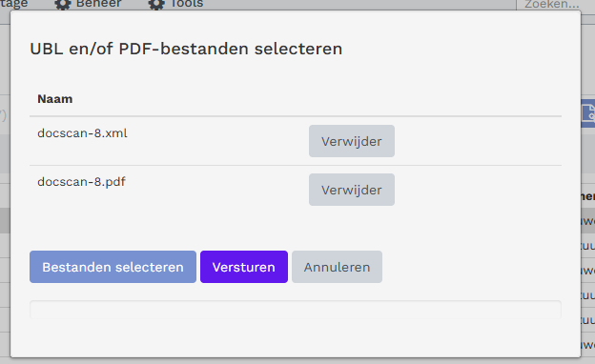
Task: Click the dimmed background left of the dialog
Action: coord(5,190)
